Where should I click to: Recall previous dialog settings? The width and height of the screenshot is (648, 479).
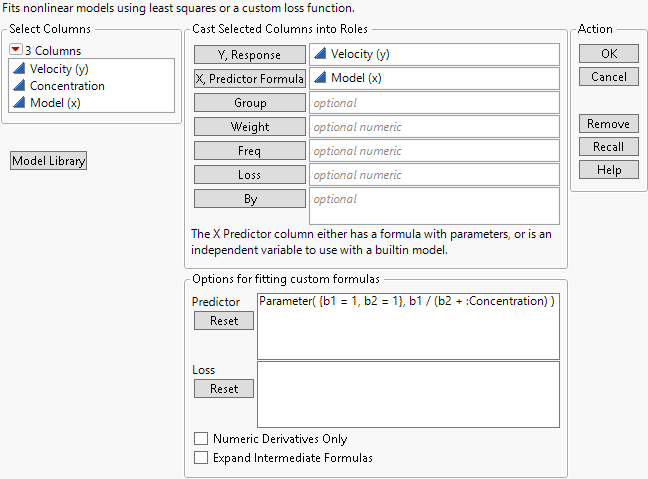[x=608, y=146]
